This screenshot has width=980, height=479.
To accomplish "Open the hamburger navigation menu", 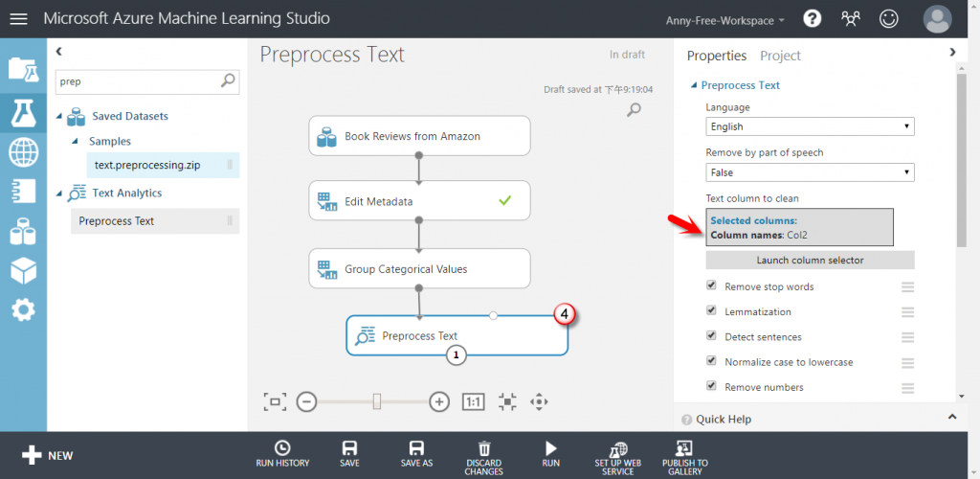I will pyautogui.click(x=19, y=19).
